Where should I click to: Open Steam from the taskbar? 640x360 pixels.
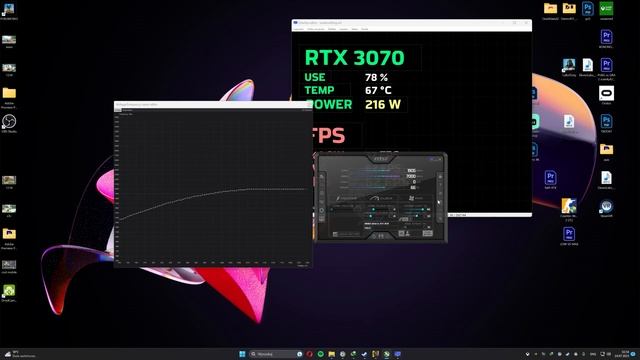tap(364, 354)
